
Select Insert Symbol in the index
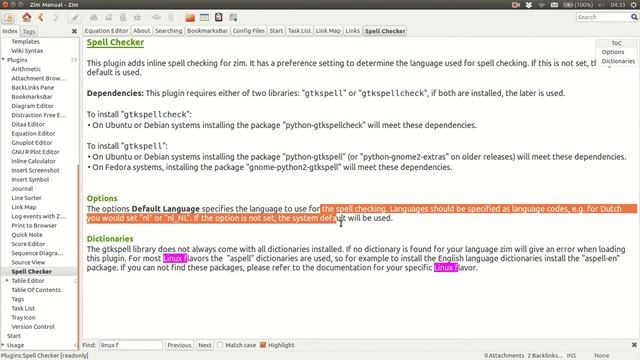point(30,179)
